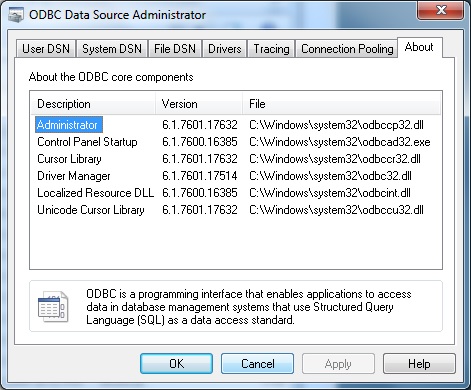Image resolution: width=471 pixels, height=390 pixels.
Task: Select the File DSN tab
Action: [x=175, y=49]
